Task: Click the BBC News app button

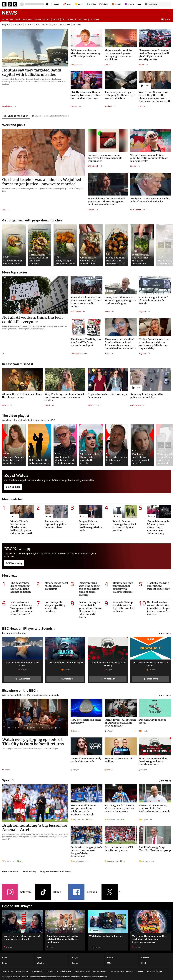Action: tap(14, 563)
